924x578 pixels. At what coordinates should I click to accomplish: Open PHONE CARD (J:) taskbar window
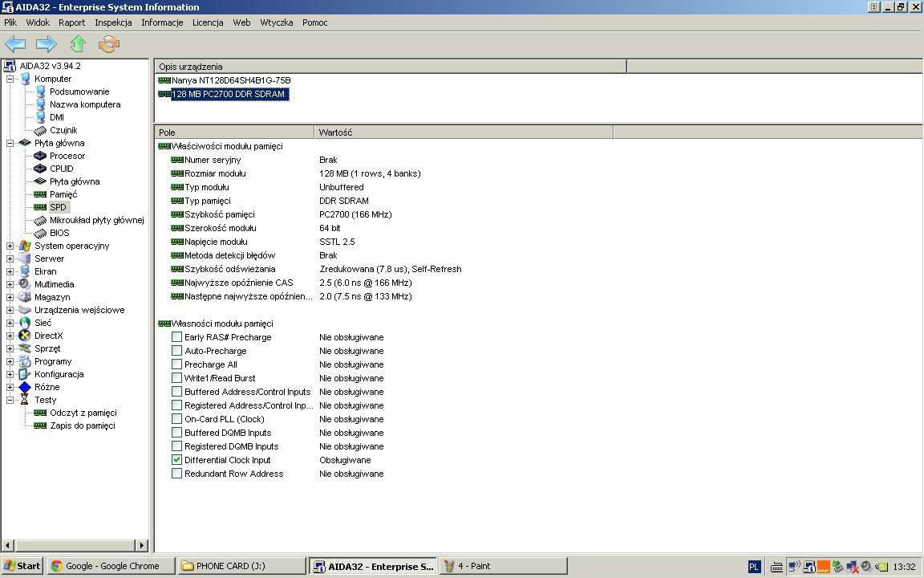[x=241, y=566]
